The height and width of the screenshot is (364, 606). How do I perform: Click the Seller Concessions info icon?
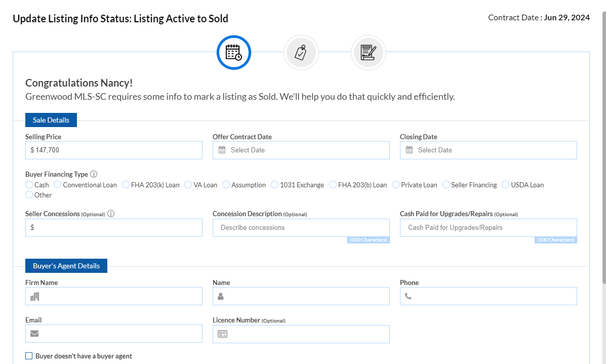point(111,214)
